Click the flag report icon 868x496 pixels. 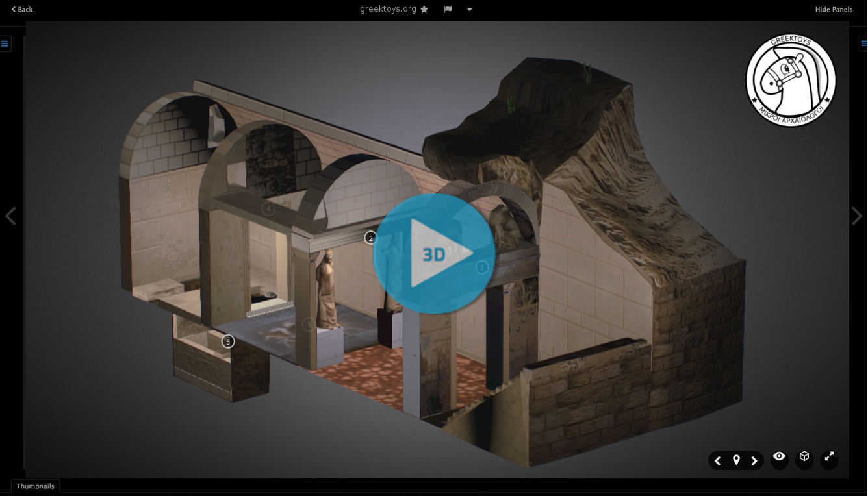[x=448, y=9]
